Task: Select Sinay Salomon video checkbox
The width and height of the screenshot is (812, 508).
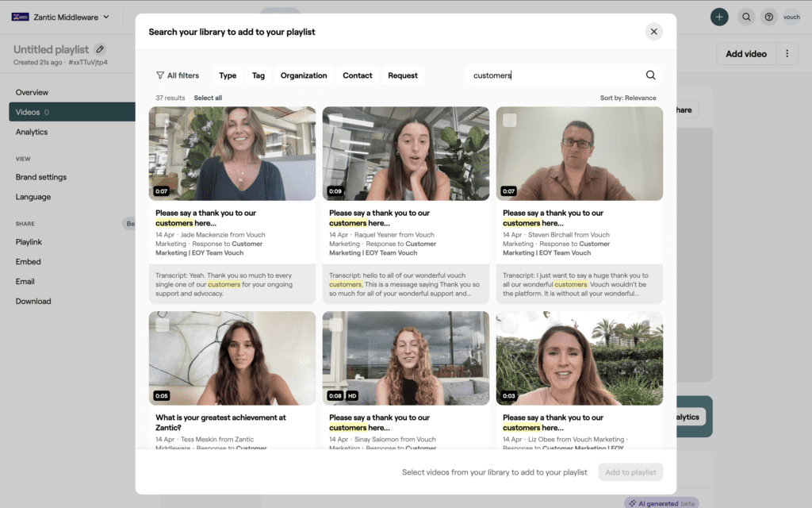Action: 336,325
